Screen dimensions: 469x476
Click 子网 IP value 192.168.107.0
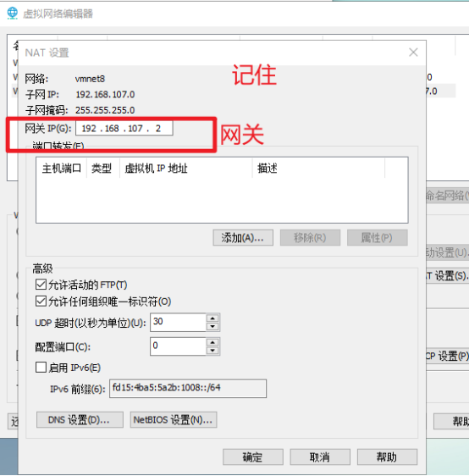105,94
